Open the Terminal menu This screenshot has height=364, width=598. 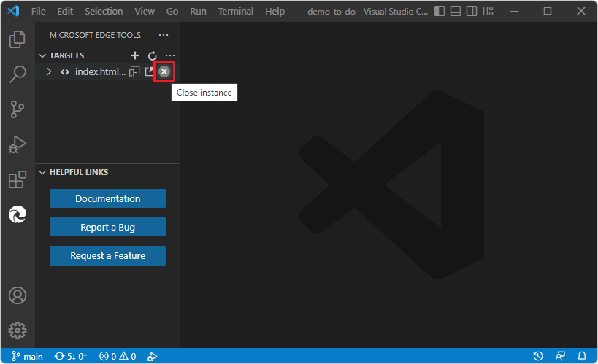pyautogui.click(x=236, y=12)
